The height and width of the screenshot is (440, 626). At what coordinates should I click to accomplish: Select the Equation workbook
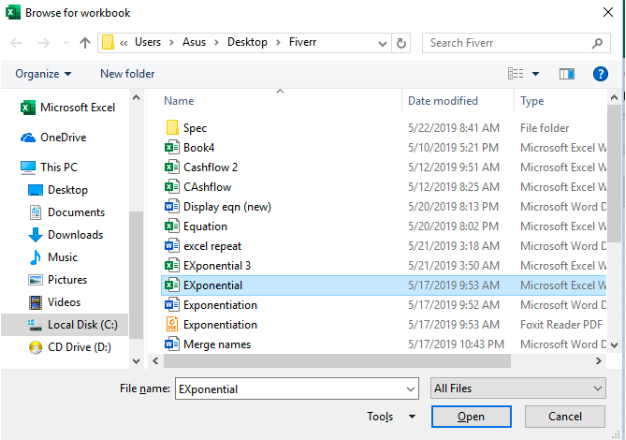(383, 226)
